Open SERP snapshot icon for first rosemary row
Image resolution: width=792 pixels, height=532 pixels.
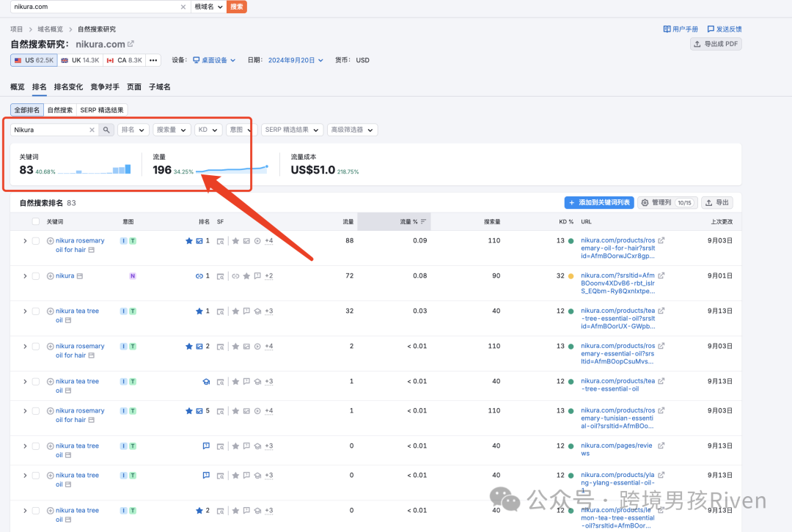pyautogui.click(x=220, y=241)
